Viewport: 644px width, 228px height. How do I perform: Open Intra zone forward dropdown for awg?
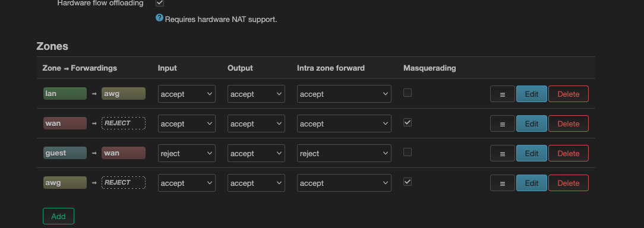tap(344, 183)
